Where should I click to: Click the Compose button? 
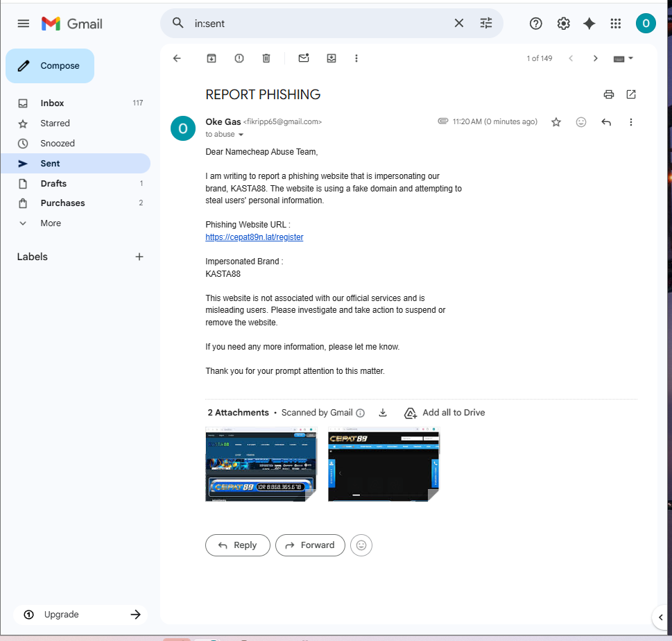click(50, 66)
